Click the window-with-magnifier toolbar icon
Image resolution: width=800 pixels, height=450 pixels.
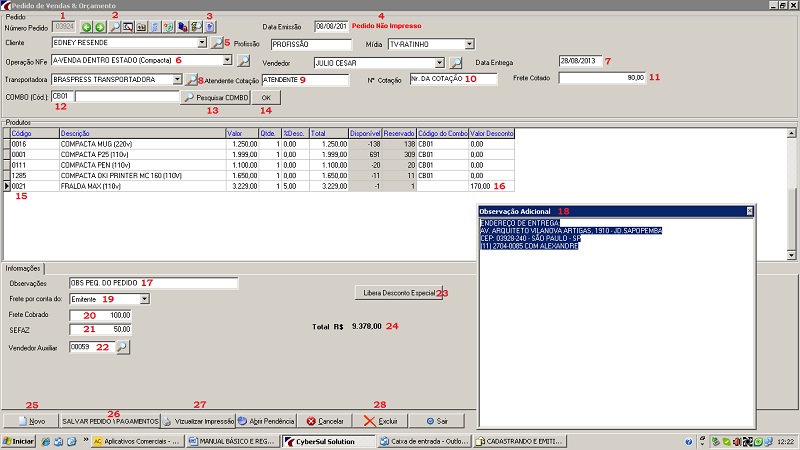[x=128, y=27]
